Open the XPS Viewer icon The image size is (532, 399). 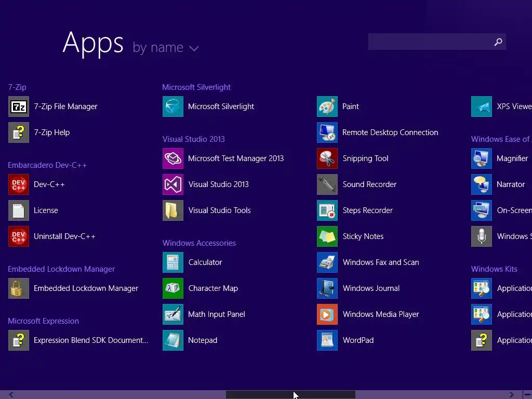pos(482,107)
